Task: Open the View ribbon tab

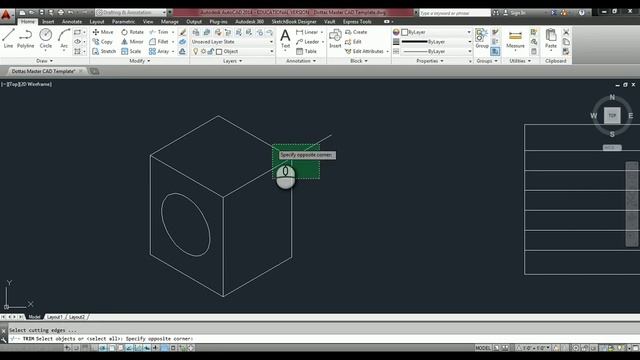Action: (148, 22)
